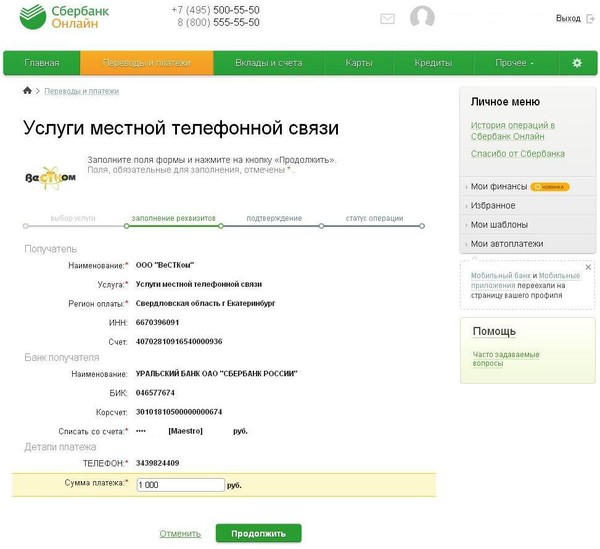
Task: Open Спасибо от Сбербанка link
Action: click(x=517, y=153)
